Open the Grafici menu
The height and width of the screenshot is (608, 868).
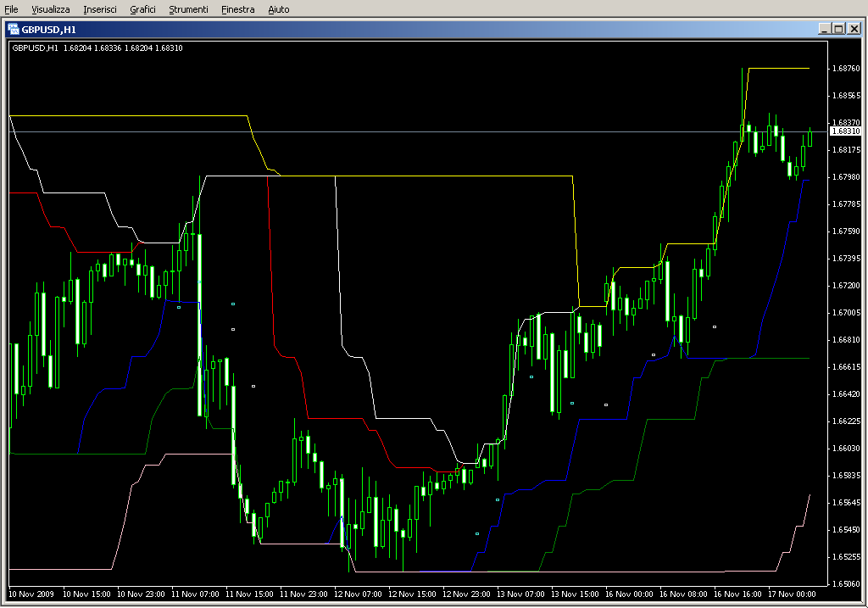pos(142,9)
